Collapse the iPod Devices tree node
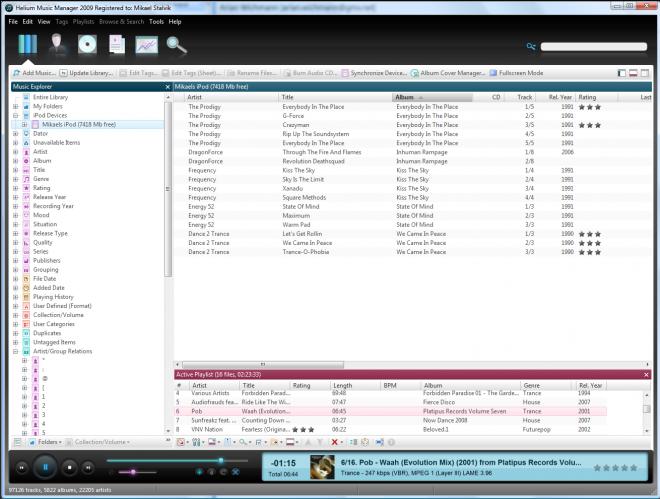This screenshot has height=499, width=660. [16, 115]
